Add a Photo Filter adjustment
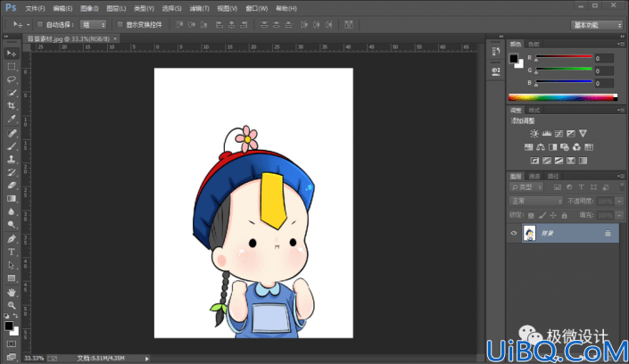The height and width of the screenshot is (364, 629). point(565,147)
